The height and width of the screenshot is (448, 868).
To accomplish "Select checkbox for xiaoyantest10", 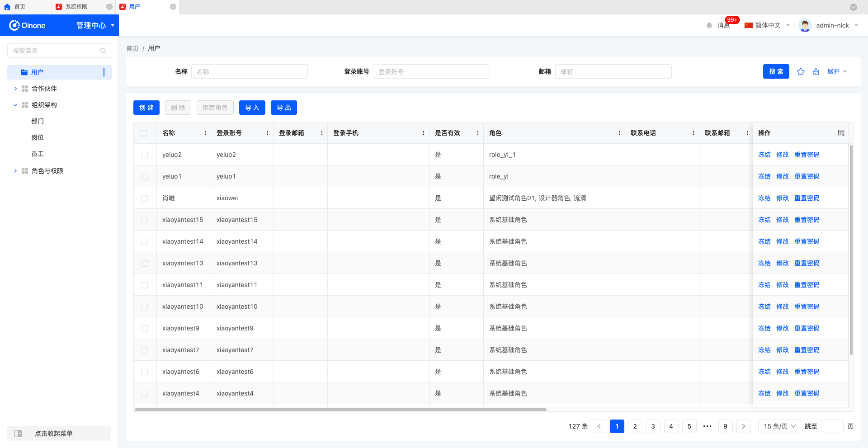I will pos(145,307).
